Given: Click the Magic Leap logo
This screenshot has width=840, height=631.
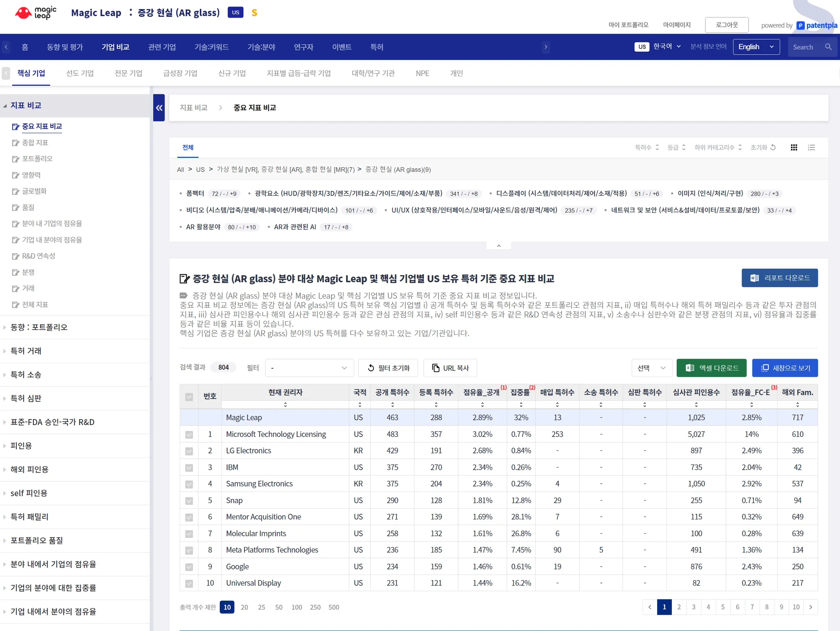Looking at the screenshot, I should click(x=36, y=13).
